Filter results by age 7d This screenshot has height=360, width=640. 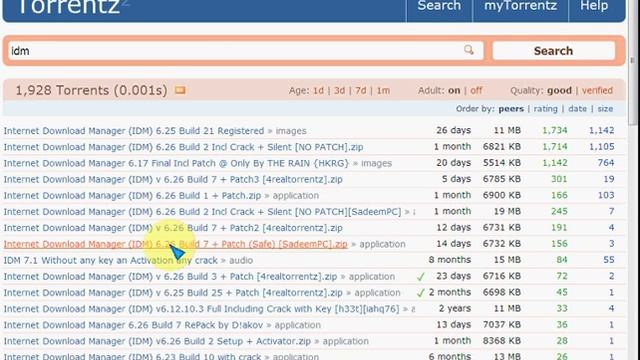pos(360,91)
